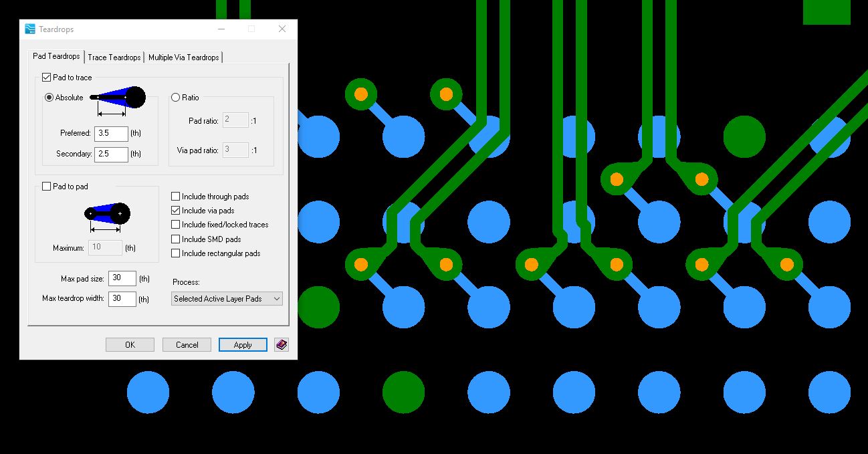Click the OK button

coord(130,345)
